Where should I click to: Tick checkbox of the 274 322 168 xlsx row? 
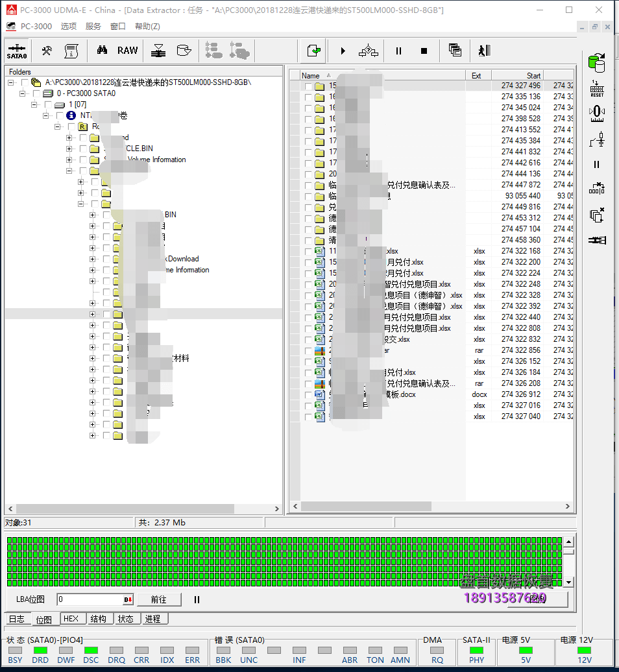(x=308, y=251)
